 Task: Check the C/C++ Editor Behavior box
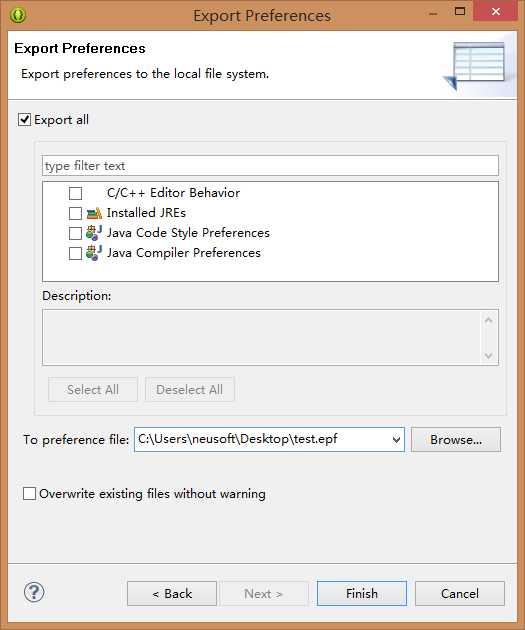coord(76,193)
